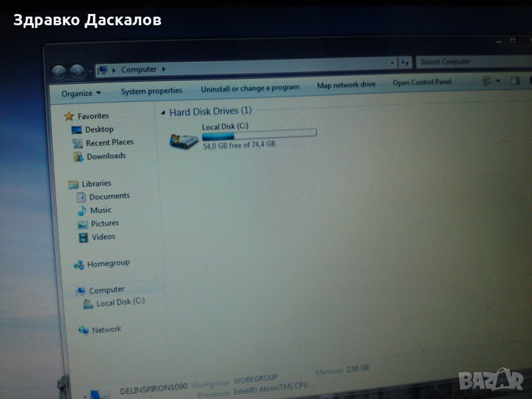Image resolution: width=532 pixels, height=399 pixels.
Task: Open the Desktop favorite location
Action: pyautogui.click(x=98, y=129)
